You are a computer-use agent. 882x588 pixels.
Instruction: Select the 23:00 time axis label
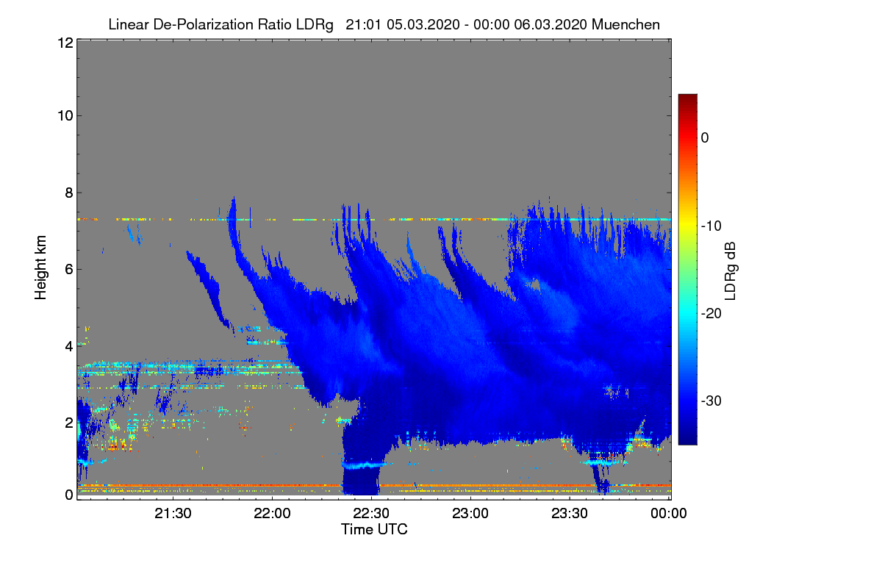(x=470, y=514)
